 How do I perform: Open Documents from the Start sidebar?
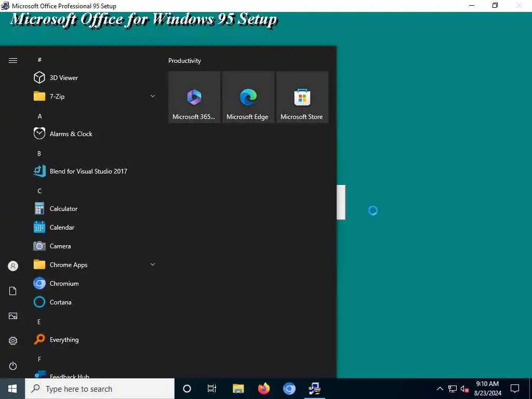point(13,291)
